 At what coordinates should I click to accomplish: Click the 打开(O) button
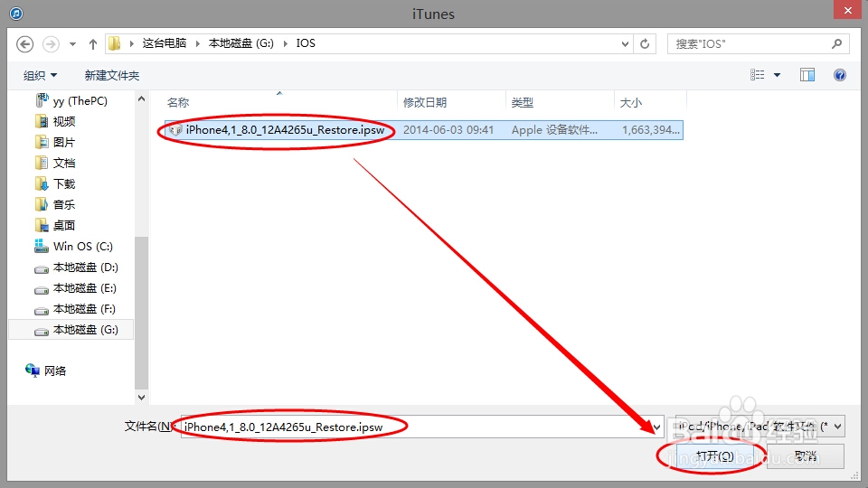714,455
